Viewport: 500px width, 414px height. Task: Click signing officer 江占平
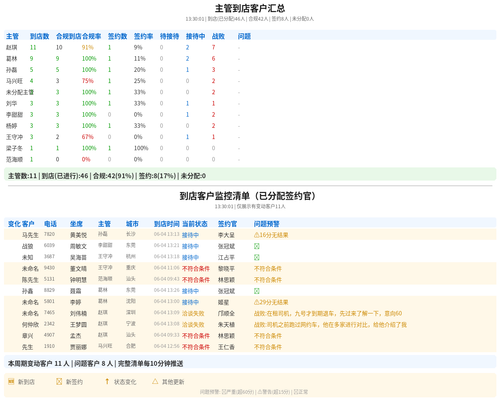[226, 257]
